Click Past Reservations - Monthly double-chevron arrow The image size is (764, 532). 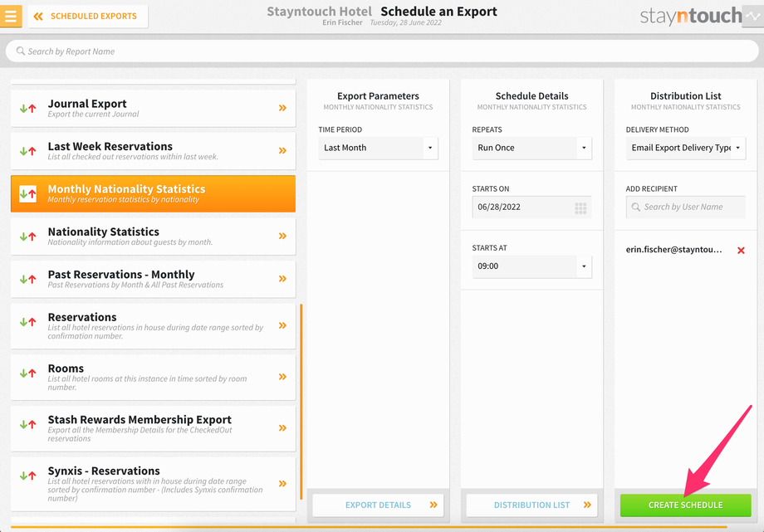pos(282,279)
